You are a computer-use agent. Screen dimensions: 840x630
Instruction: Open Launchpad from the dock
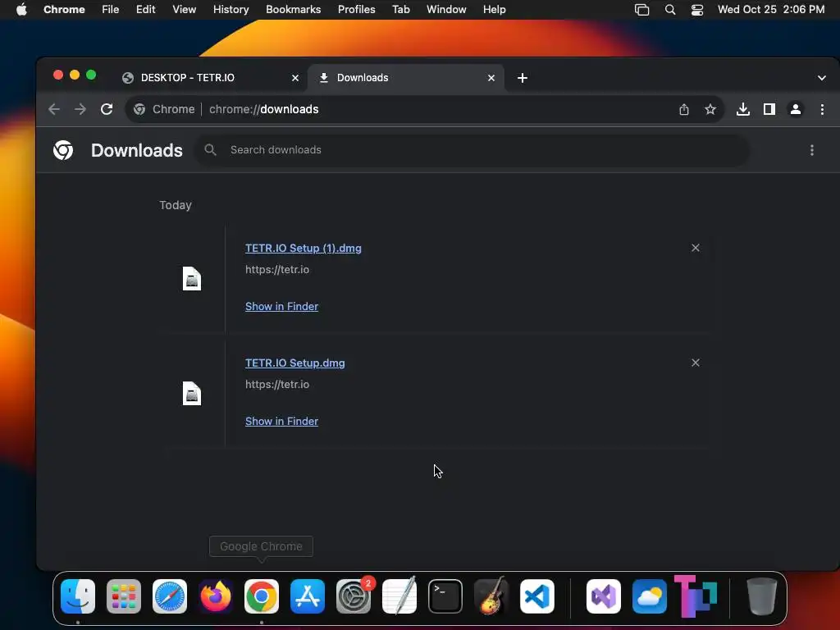coord(124,596)
